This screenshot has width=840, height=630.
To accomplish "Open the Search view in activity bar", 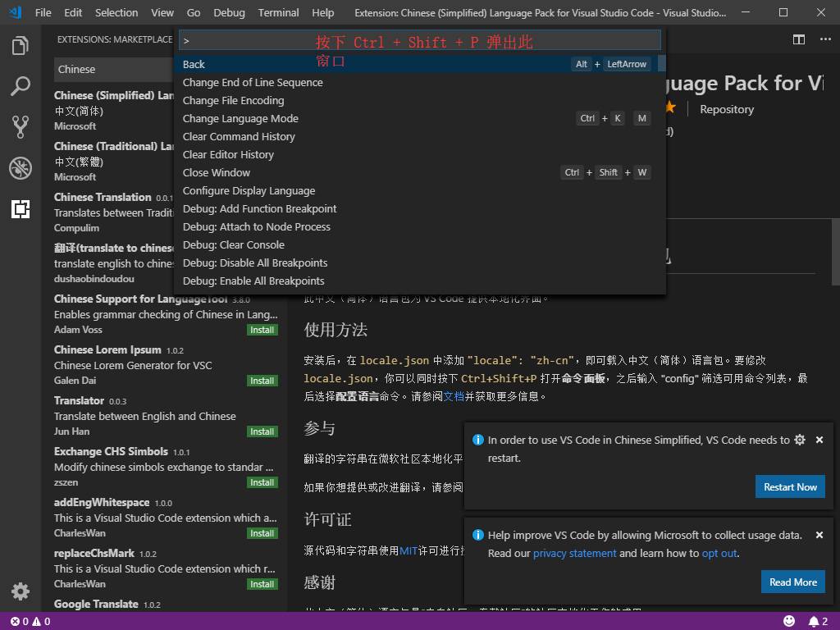I will click(x=21, y=86).
